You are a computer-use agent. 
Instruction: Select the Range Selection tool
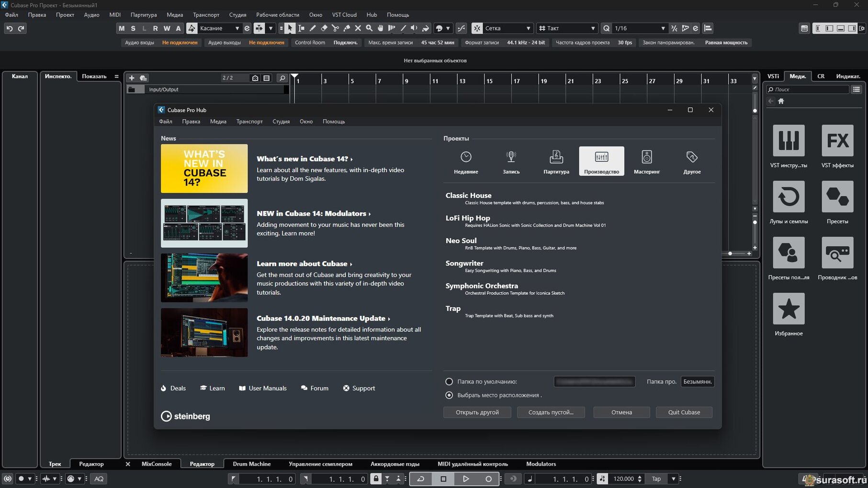301,28
